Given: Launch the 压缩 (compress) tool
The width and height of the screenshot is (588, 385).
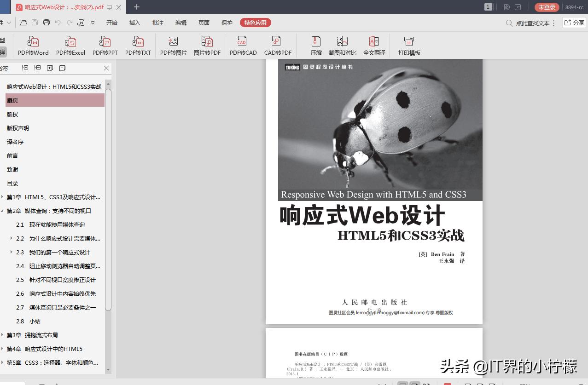Looking at the screenshot, I should pos(316,45).
